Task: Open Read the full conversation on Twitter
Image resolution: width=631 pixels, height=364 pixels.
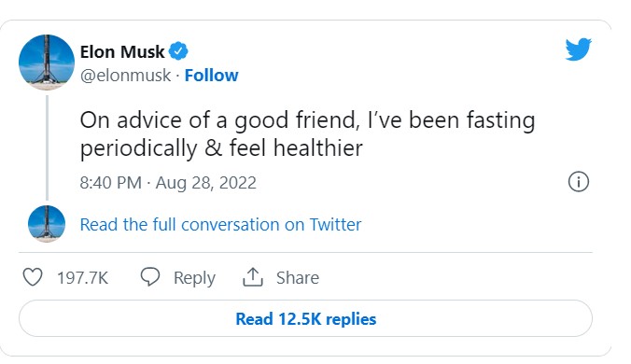Action: click(x=220, y=224)
